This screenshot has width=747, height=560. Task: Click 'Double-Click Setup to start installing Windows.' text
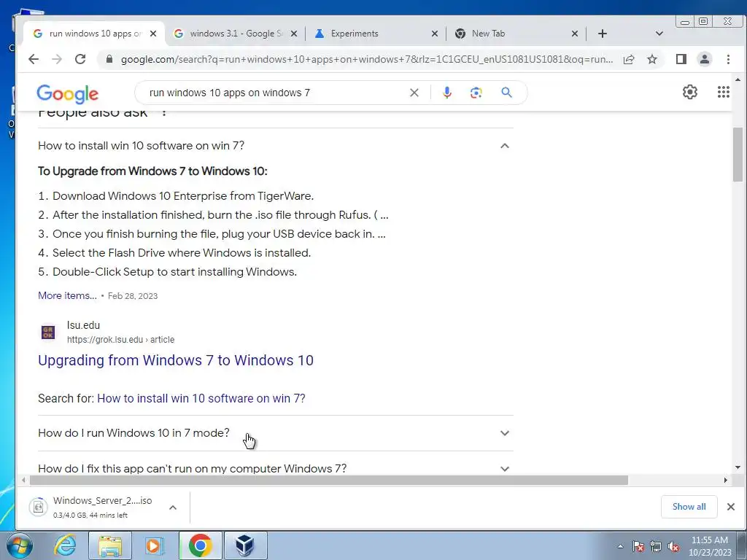pos(174,272)
